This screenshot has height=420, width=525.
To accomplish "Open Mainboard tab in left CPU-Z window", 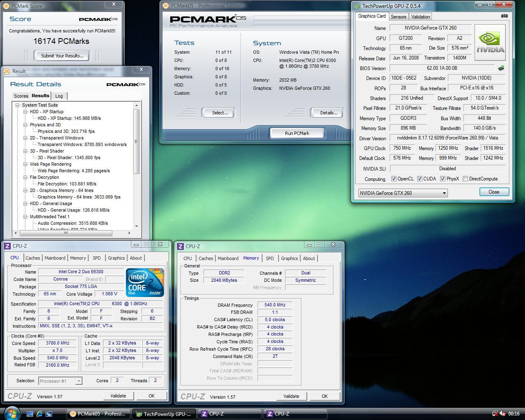I will 55,258.
